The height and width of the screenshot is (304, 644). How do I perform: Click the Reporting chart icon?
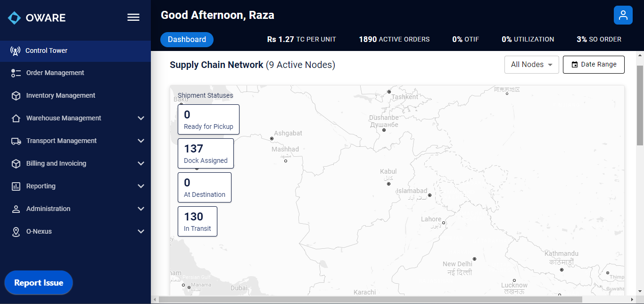(x=16, y=186)
